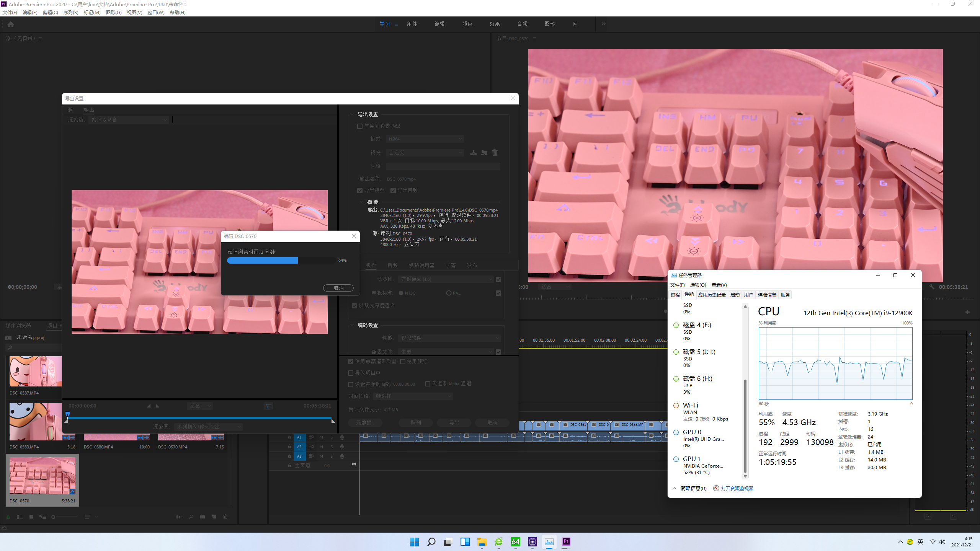The image size is (980, 551).
Task: Open the Sequence (序列) menu
Action: click(x=70, y=13)
